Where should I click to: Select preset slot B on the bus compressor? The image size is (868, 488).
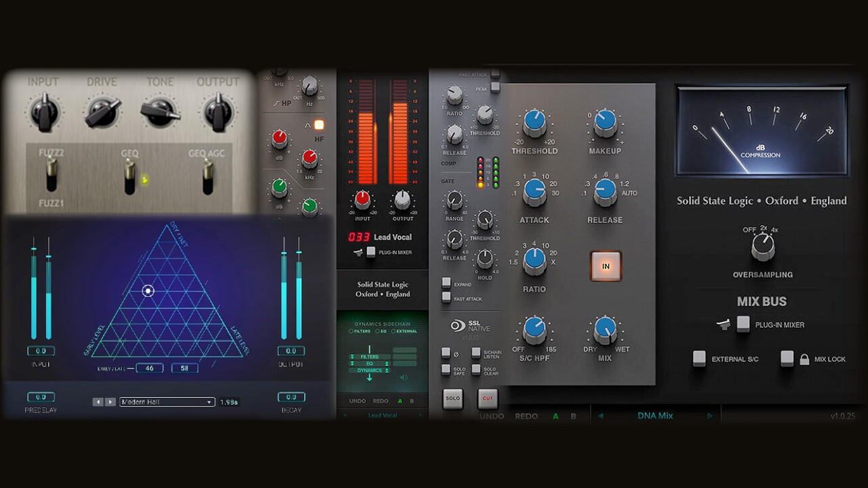(573, 416)
